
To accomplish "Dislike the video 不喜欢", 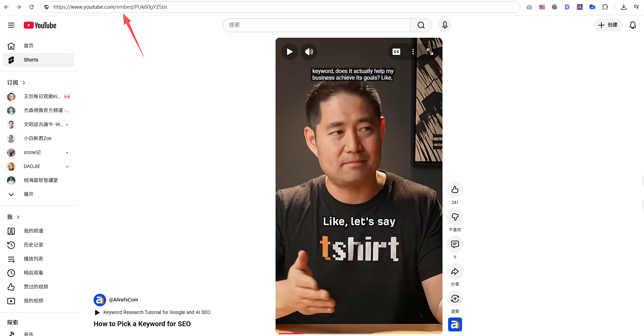I will tap(455, 217).
